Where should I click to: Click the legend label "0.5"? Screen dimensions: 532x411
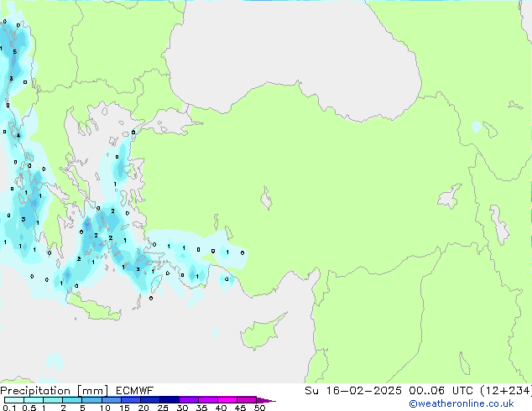click(29, 408)
